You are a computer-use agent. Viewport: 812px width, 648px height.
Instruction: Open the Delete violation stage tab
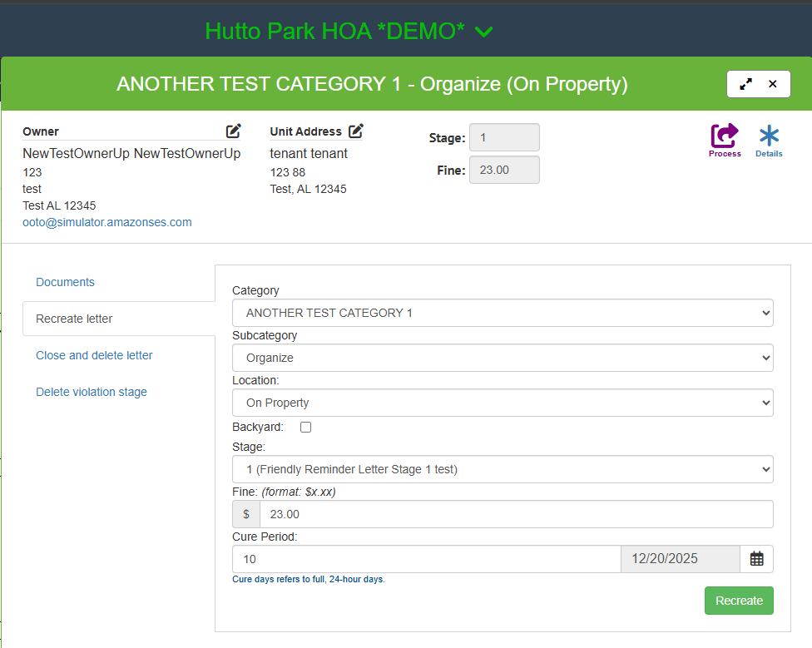click(92, 392)
